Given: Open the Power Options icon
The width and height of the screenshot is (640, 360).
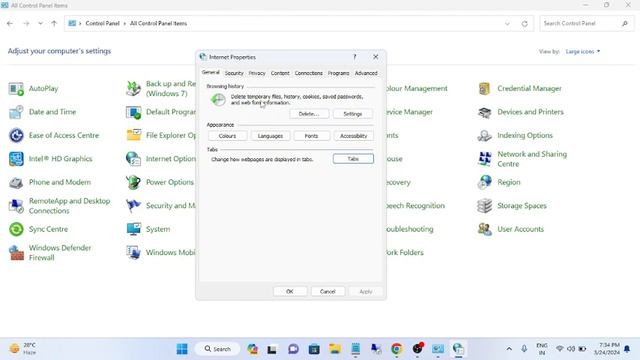Looking at the screenshot, I should (133, 182).
